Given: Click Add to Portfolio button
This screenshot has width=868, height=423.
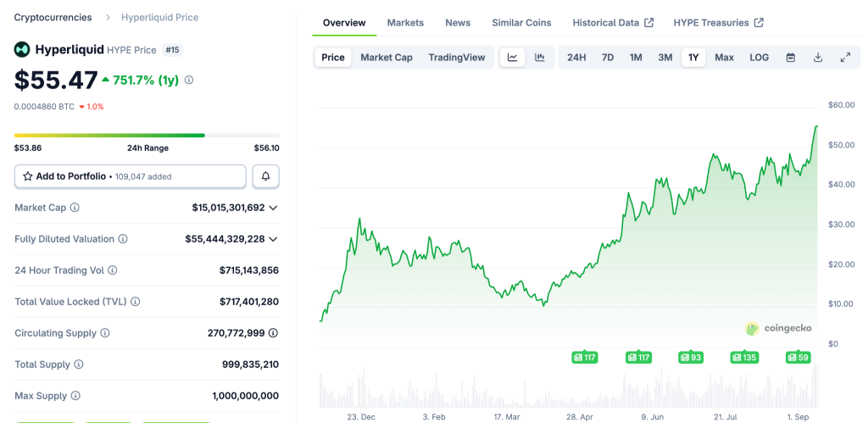Looking at the screenshot, I should pos(131,176).
